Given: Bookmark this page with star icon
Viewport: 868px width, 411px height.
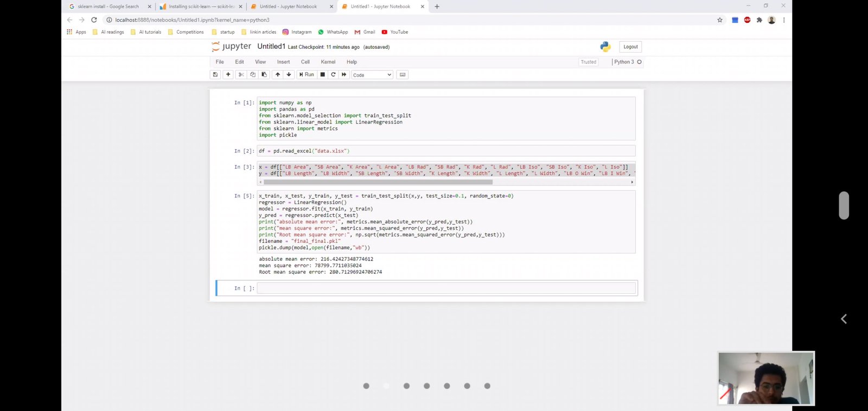Looking at the screenshot, I should pos(720,20).
